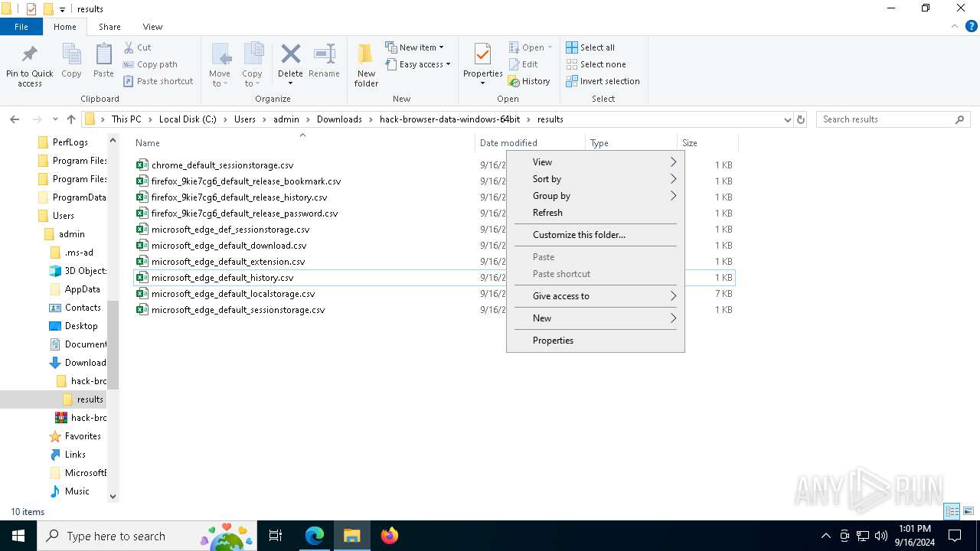Click admin in address breadcrumb
Image resolution: width=980 pixels, height=551 pixels.
(x=286, y=119)
